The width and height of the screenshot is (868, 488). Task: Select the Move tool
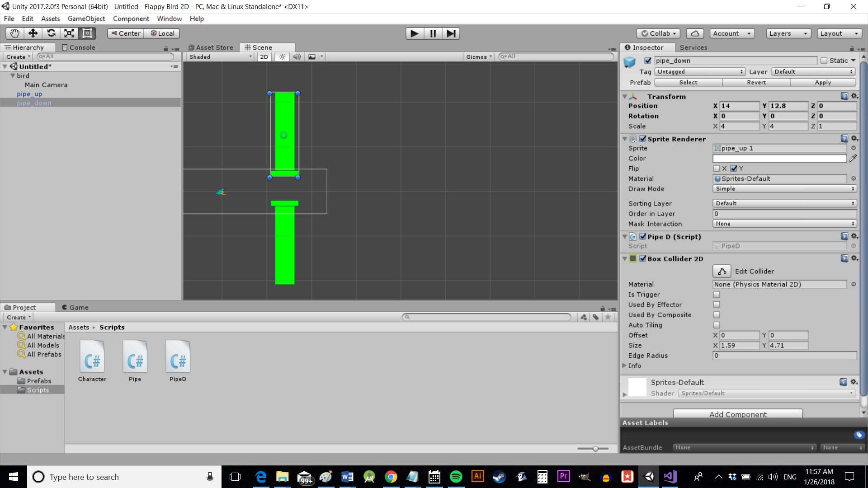[x=33, y=33]
